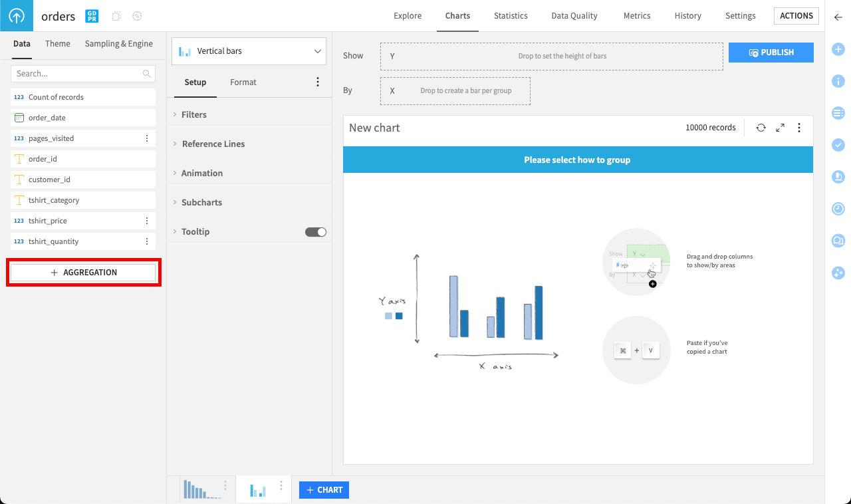Click the refresh chart icon
Image resolution: width=851 pixels, height=504 pixels.
761,128
